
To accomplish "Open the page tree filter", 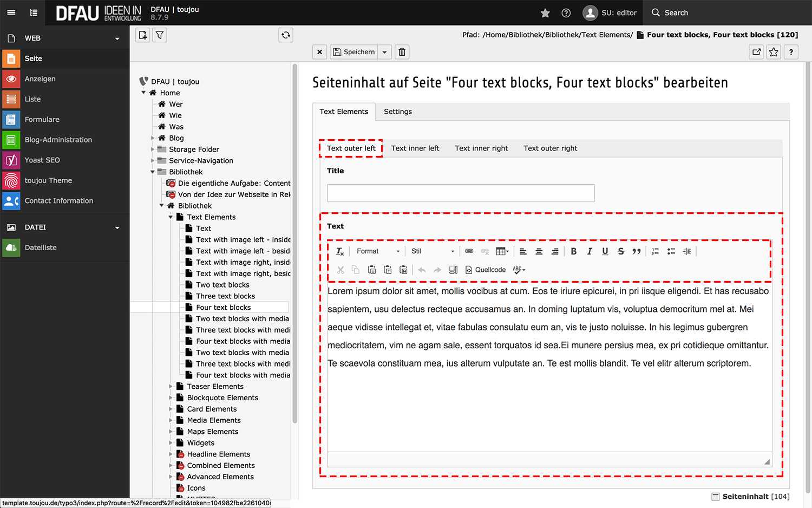I will click(x=160, y=35).
